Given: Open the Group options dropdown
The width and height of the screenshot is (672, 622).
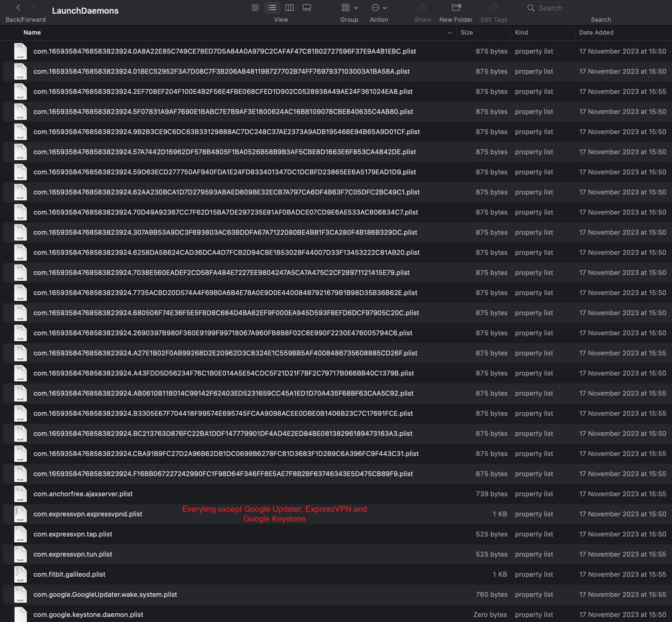Looking at the screenshot, I should (349, 8).
